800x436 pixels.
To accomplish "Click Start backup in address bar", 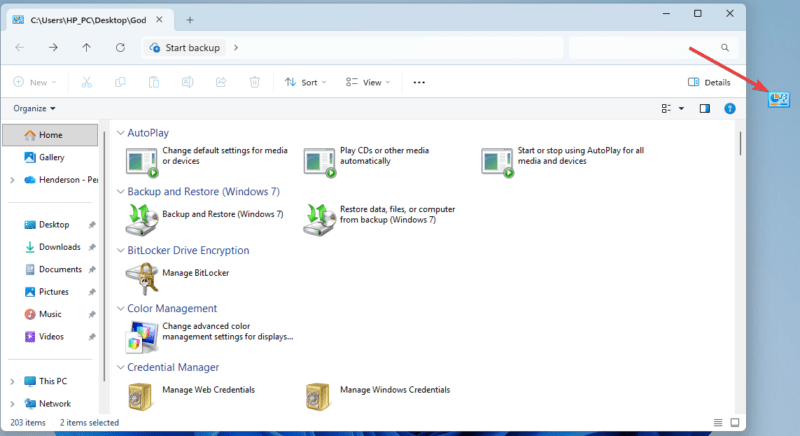I will (185, 47).
